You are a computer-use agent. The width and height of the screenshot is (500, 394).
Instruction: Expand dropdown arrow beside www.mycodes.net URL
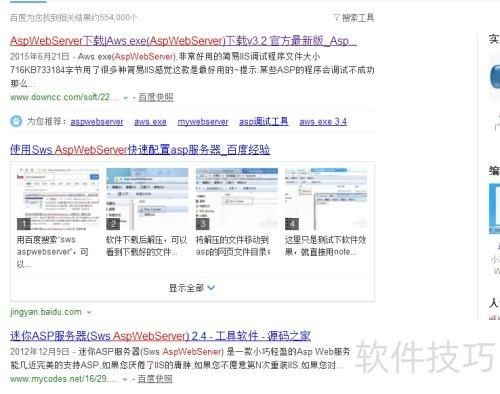tap(125, 379)
